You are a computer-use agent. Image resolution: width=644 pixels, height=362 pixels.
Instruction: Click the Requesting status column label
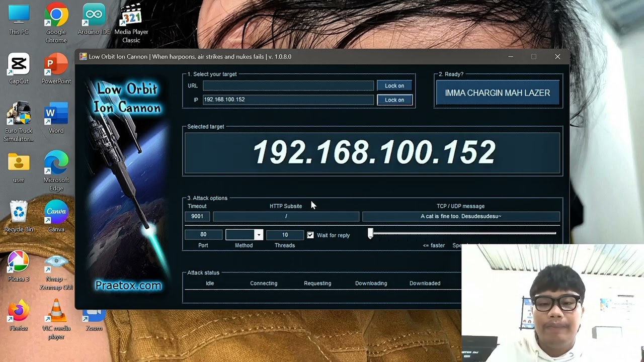(317, 283)
